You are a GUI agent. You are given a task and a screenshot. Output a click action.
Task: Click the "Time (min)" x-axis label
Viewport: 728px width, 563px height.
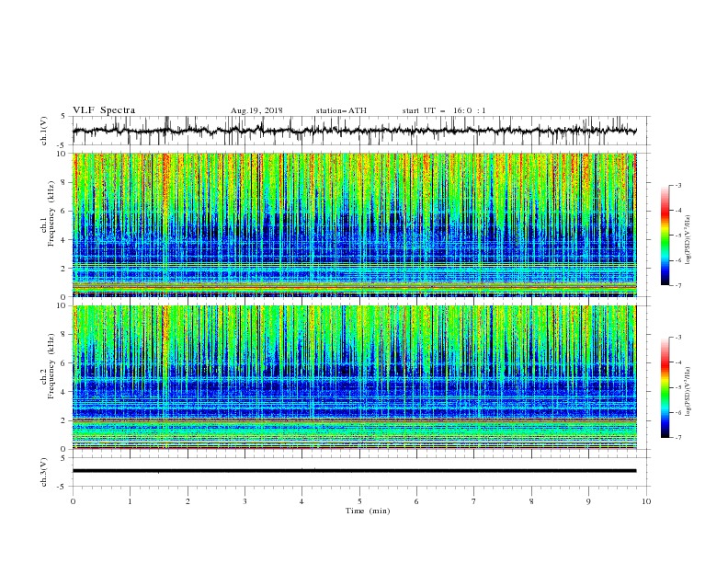pyautogui.click(x=368, y=511)
